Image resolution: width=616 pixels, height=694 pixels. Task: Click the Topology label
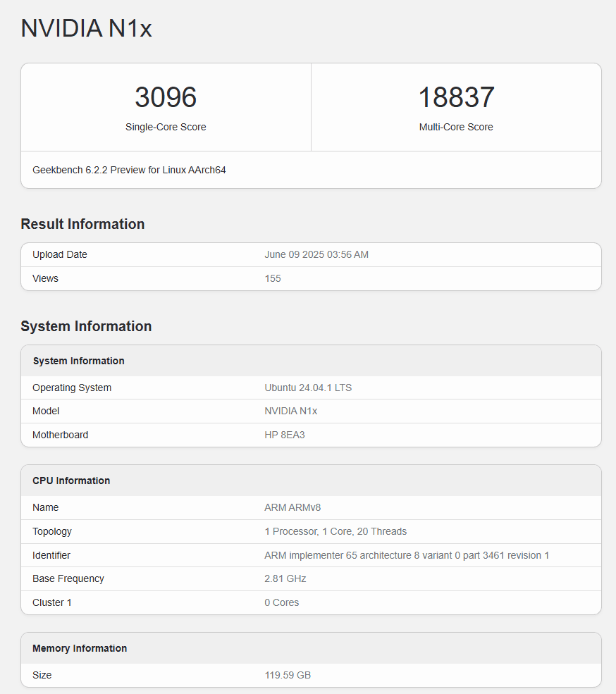coord(52,531)
